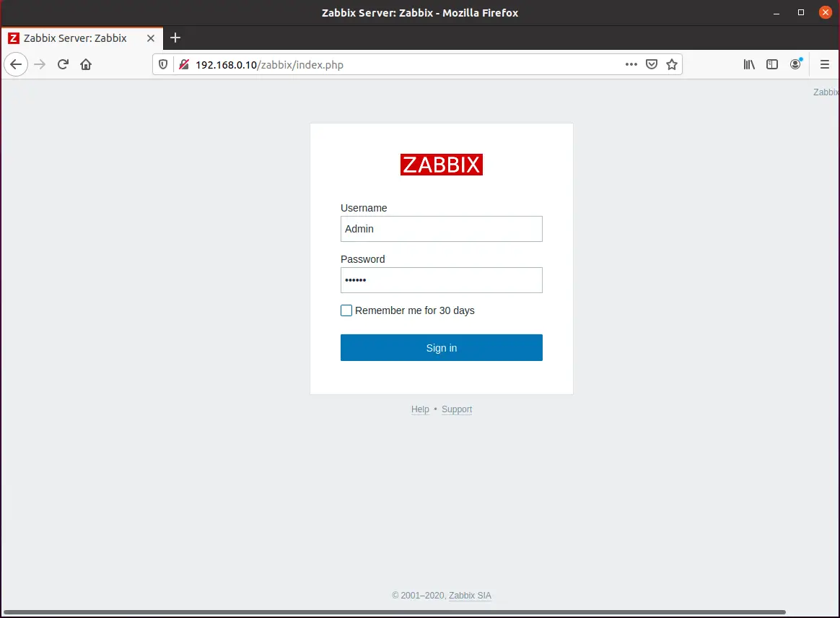Minimize the Firefox window
The height and width of the screenshot is (618, 840).
click(776, 13)
